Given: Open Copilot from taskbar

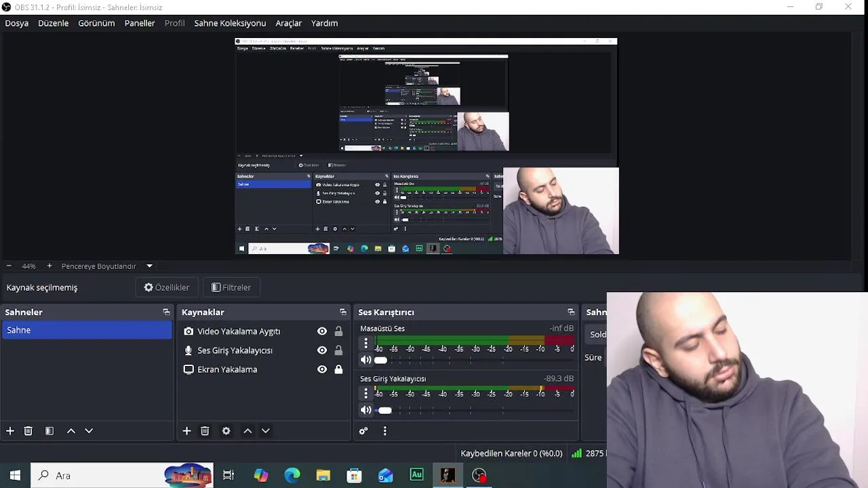Looking at the screenshot, I should pyautogui.click(x=261, y=476).
